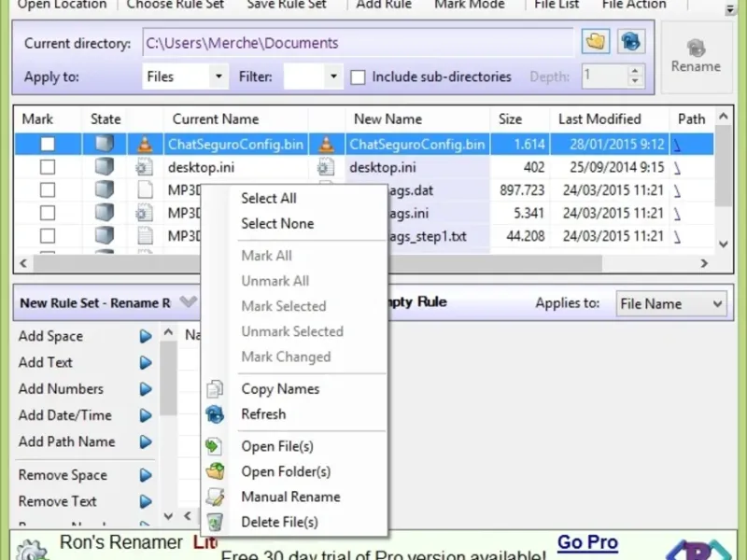Click the Open File(s) icon in the context menu
Viewport: 747px width, 560px height.
pyautogui.click(x=214, y=446)
